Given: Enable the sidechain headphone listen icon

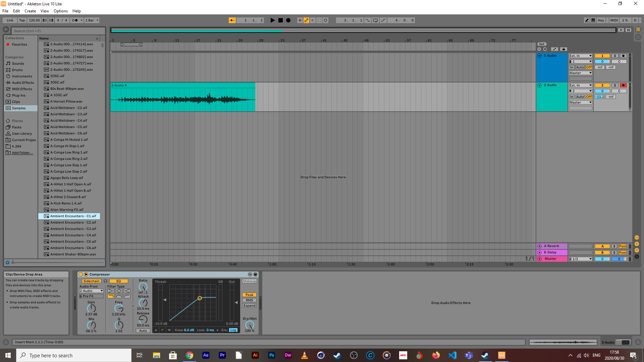Looking at the screenshot, I should point(105,281).
